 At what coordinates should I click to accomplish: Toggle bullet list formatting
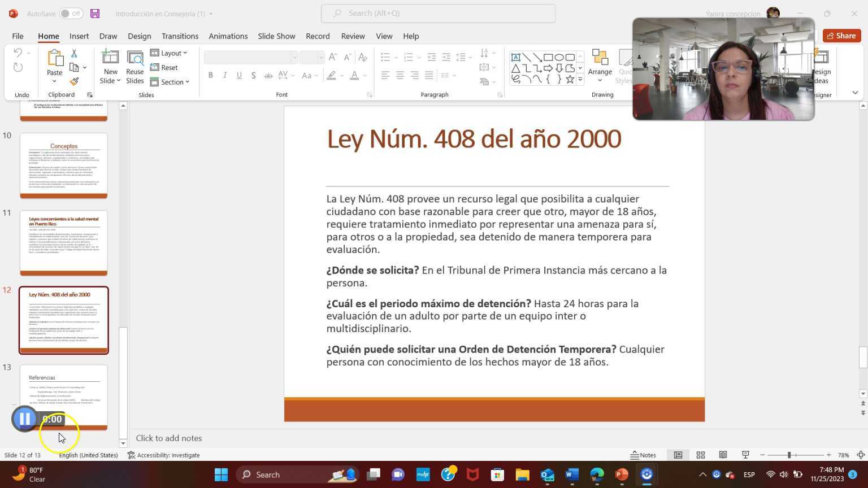click(x=385, y=56)
